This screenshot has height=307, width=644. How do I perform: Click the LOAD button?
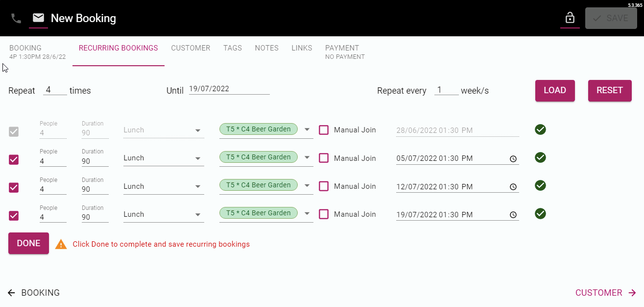coord(555,90)
